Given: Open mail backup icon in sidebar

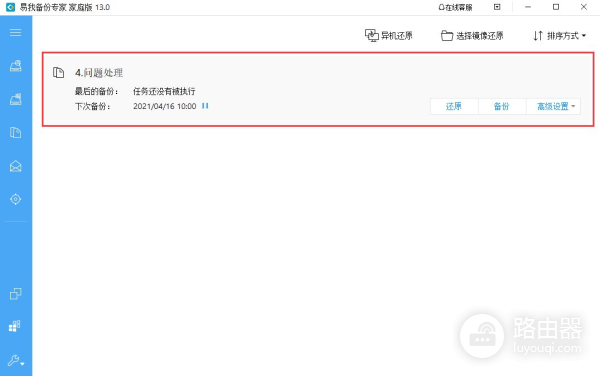Looking at the screenshot, I should click(16, 166).
